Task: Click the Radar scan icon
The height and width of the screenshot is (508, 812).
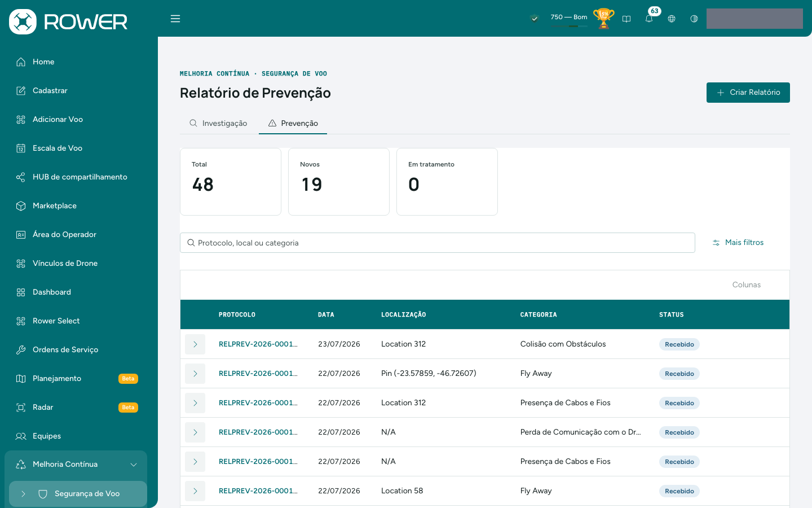Action: tap(21, 408)
